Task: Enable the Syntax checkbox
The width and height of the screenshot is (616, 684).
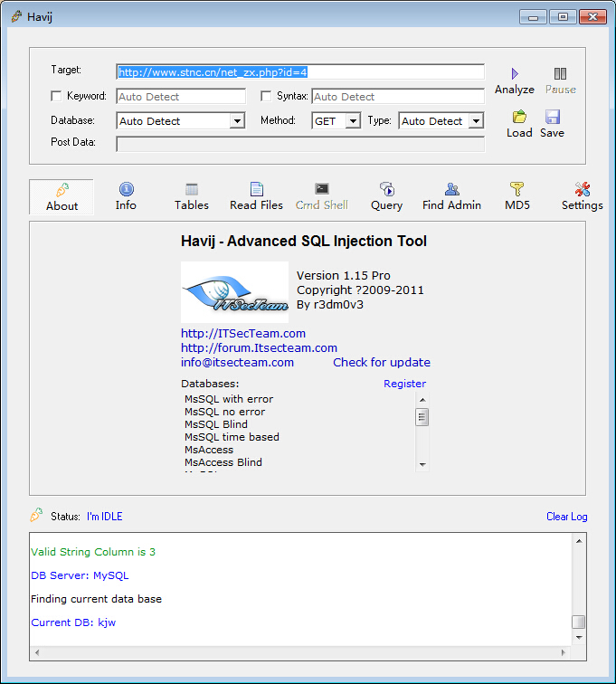Action: [x=266, y=96]
